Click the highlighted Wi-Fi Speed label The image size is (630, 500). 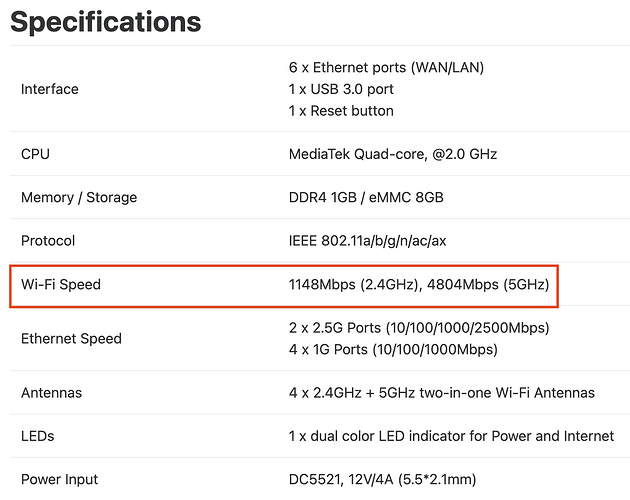coord(61,285)
